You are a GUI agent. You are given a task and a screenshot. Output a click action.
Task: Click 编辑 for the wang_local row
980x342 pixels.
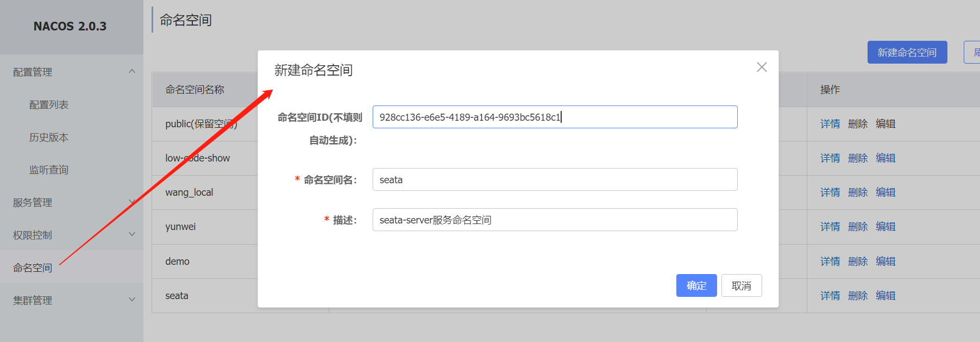(885, 192)
